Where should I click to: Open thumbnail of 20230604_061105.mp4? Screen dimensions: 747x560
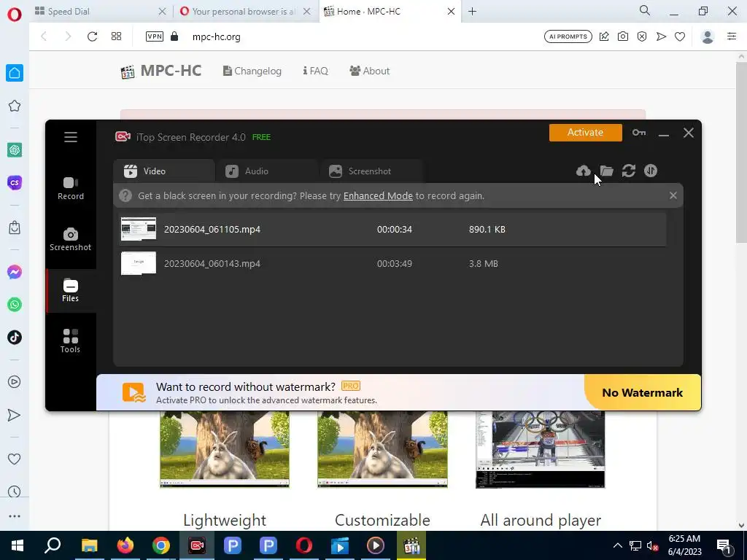139,229
